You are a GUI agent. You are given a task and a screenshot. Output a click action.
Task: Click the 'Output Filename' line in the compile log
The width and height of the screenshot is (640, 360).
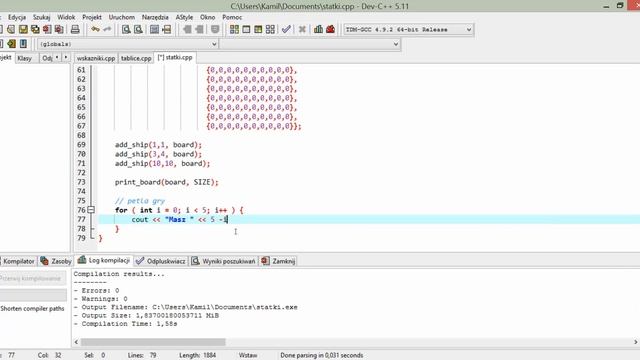[x=186, y=307]
